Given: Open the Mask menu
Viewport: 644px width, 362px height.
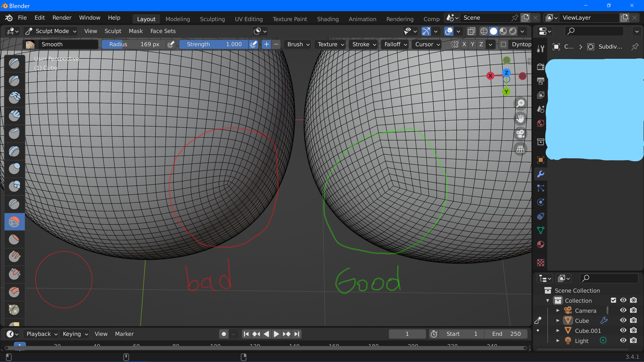Looking at the screenshot, I should [136, 31].
